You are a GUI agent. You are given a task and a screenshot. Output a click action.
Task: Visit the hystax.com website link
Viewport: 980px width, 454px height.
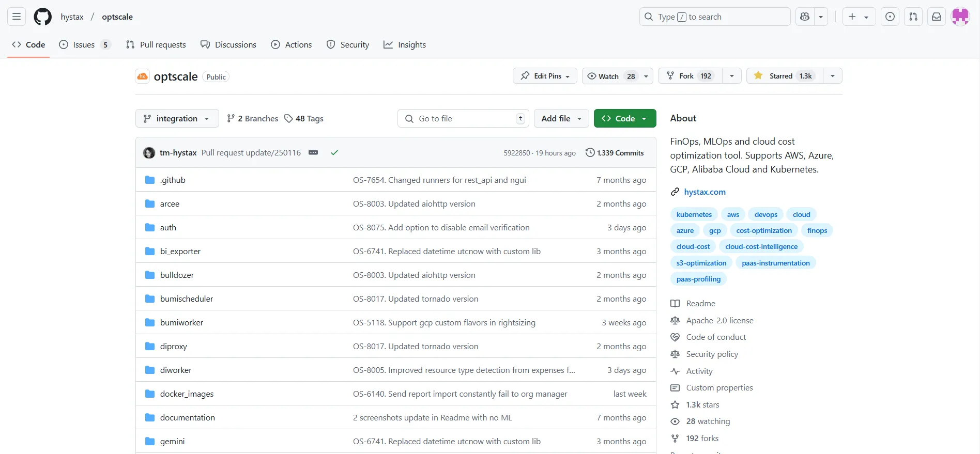[x=705, y=192]
